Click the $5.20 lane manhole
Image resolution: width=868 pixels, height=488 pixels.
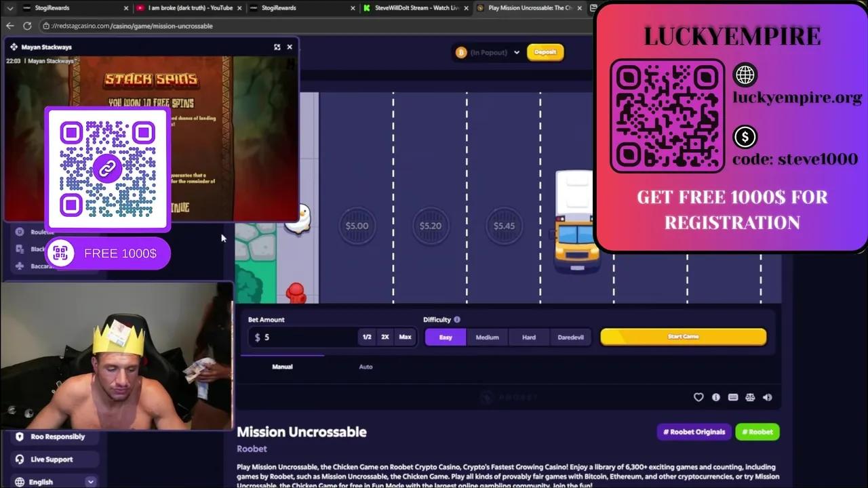tap(431, 226)
